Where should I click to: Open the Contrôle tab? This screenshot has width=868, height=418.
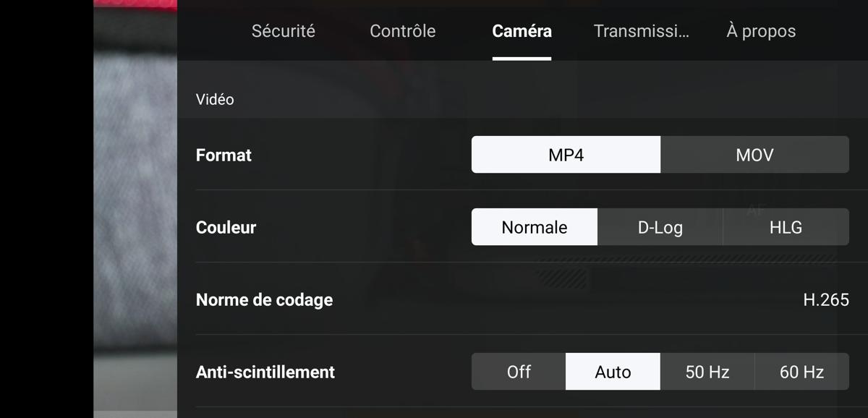[x=402, y=31]
